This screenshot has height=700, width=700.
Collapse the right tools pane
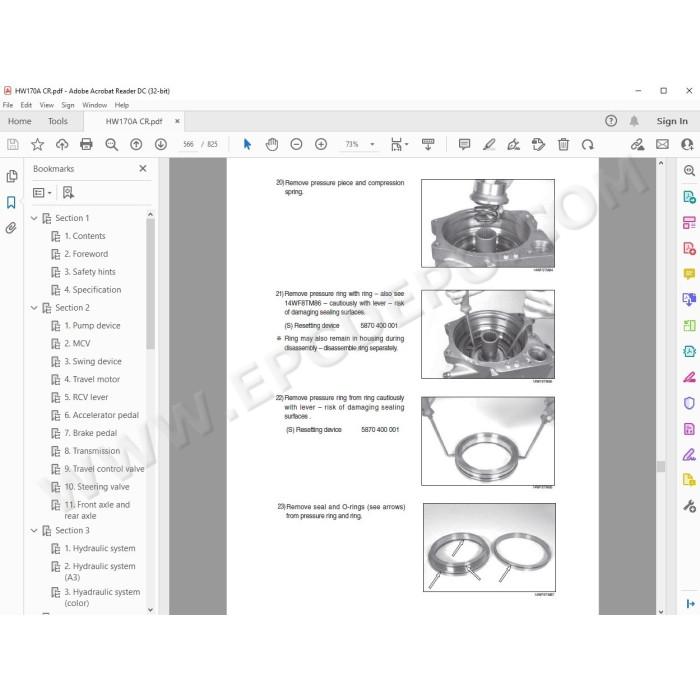(x=690, y=604)
